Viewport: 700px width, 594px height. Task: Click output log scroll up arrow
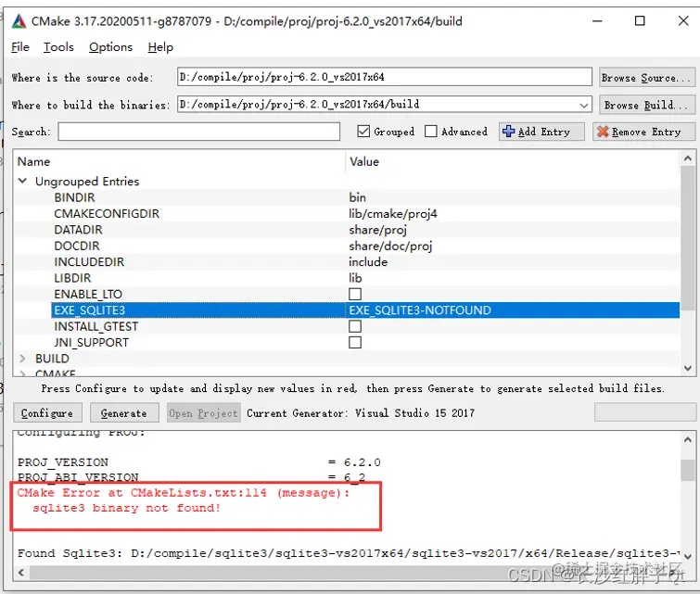tap(688, 439)
